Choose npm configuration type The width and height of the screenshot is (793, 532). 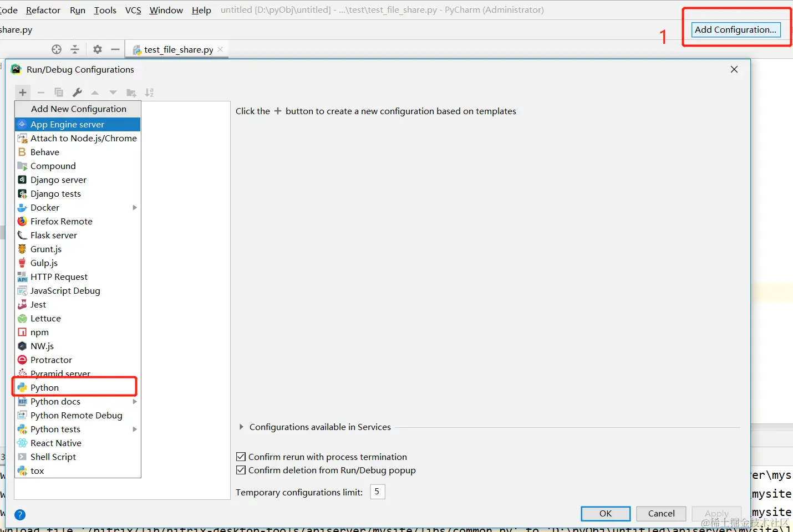(x=78, y=332)
